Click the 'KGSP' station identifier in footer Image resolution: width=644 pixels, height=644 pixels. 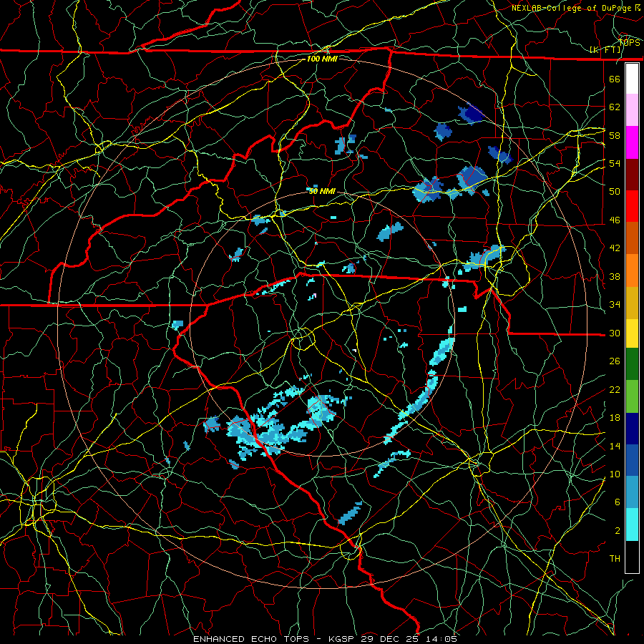pos(343,639)
